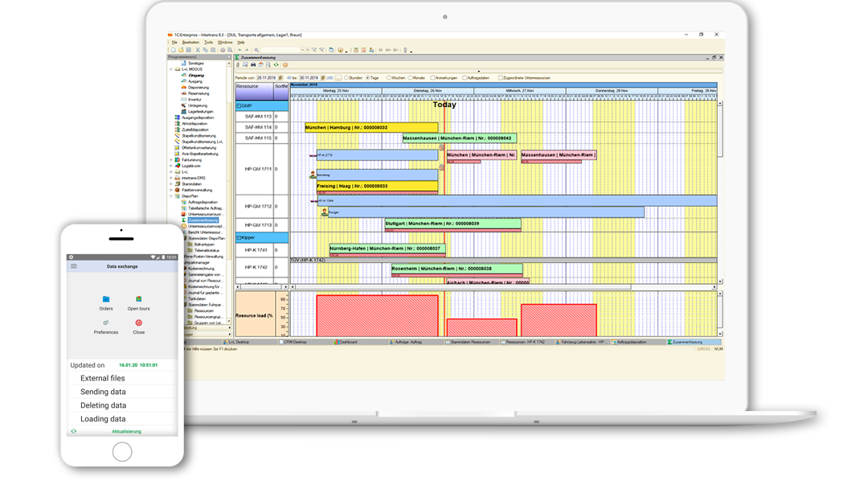868x489 pixels.
Task: Toggle Zugeordnete Unterressourcen checkbox
Action: click(500, 78)
